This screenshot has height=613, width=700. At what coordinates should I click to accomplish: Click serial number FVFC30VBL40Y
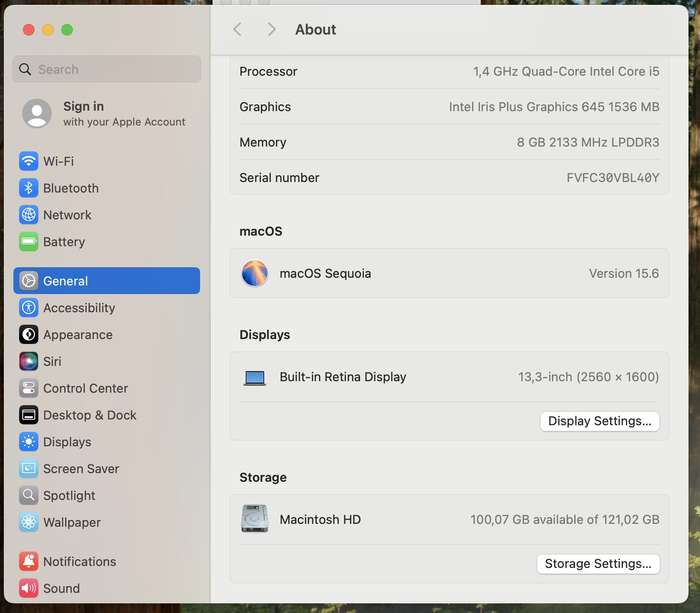pos(612,178)
